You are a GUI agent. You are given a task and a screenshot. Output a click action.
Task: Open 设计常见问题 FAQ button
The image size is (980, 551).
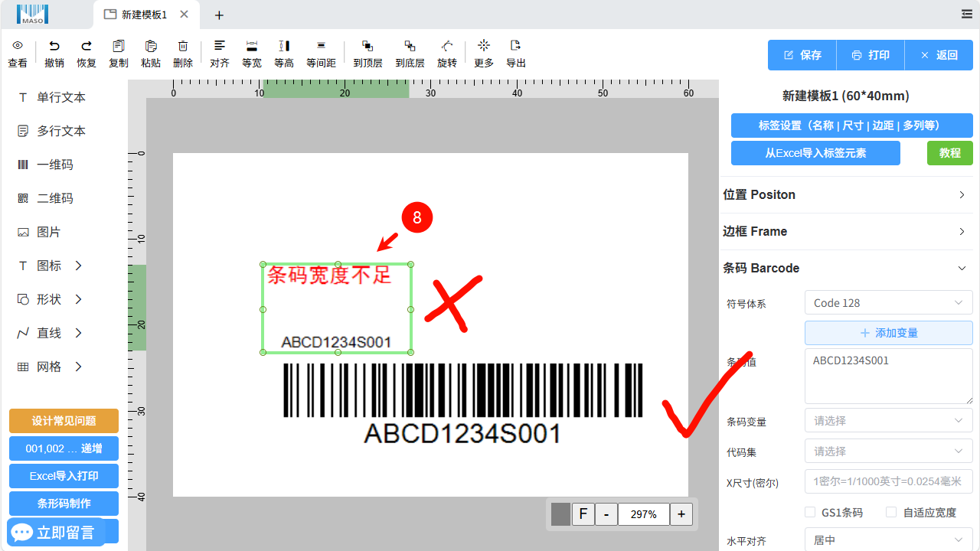(64, 421)
